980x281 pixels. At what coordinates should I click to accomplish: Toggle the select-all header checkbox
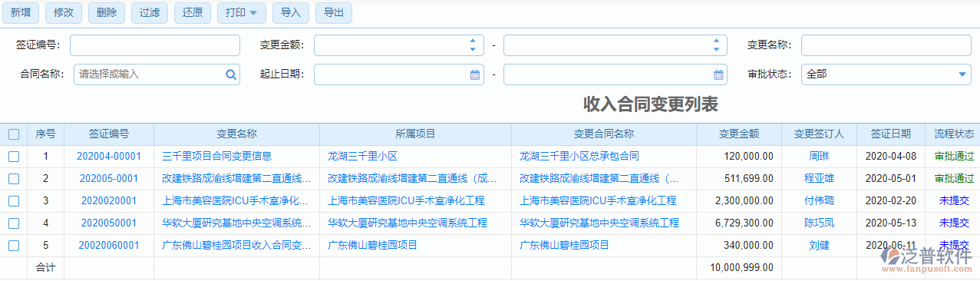[14, 134]
